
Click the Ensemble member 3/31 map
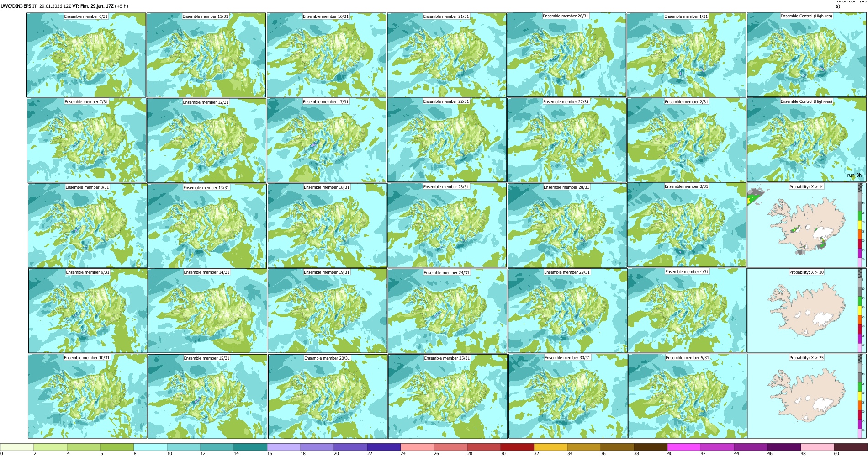pyautogui.click(x=687, y=225)
